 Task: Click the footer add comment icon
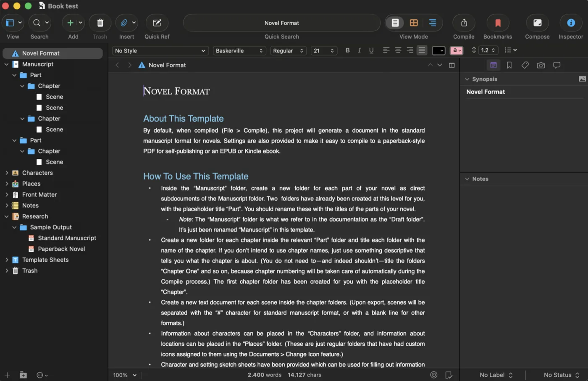coord(449,375)
